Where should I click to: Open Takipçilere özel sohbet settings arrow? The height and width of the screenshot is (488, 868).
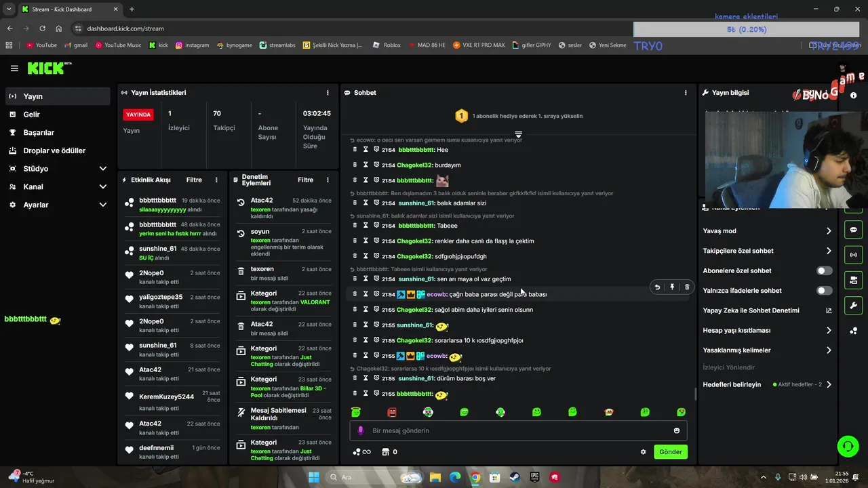click(x=829, y=251)
